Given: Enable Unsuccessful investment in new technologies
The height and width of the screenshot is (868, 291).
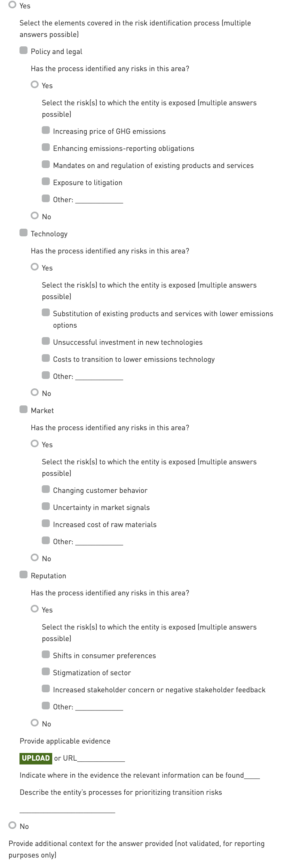Looking at the screenshot, I should pos(46,342).
